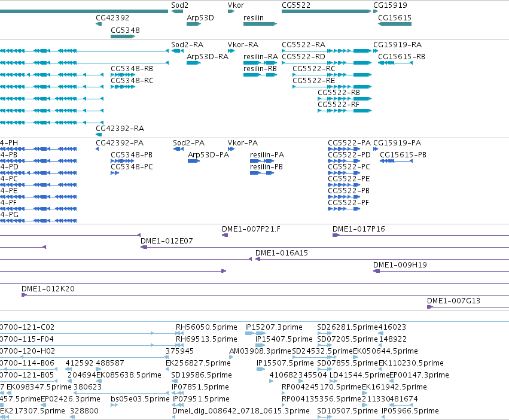The height and width of the screenshot is (420, 509).
Task: Select transcript CG5522-RD
Action: click(303, 57)
